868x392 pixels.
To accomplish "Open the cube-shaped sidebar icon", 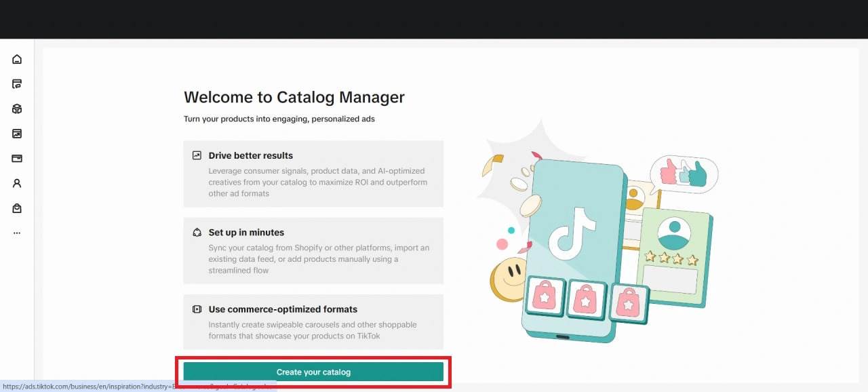I will pyautogui.click(x=17, y=109).
